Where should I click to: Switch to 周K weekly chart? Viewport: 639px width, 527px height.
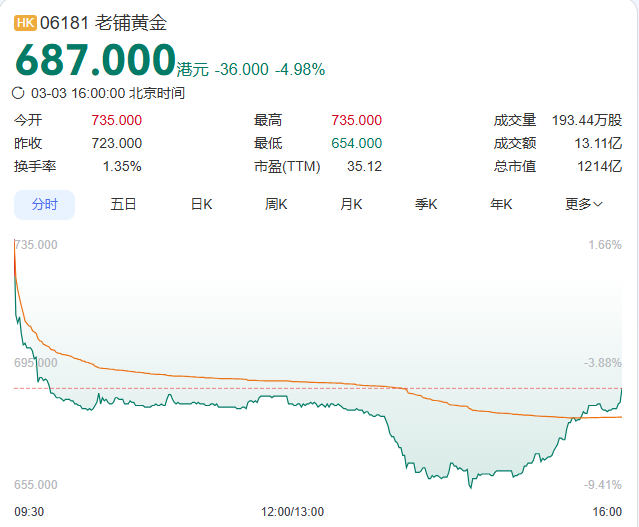276,204
